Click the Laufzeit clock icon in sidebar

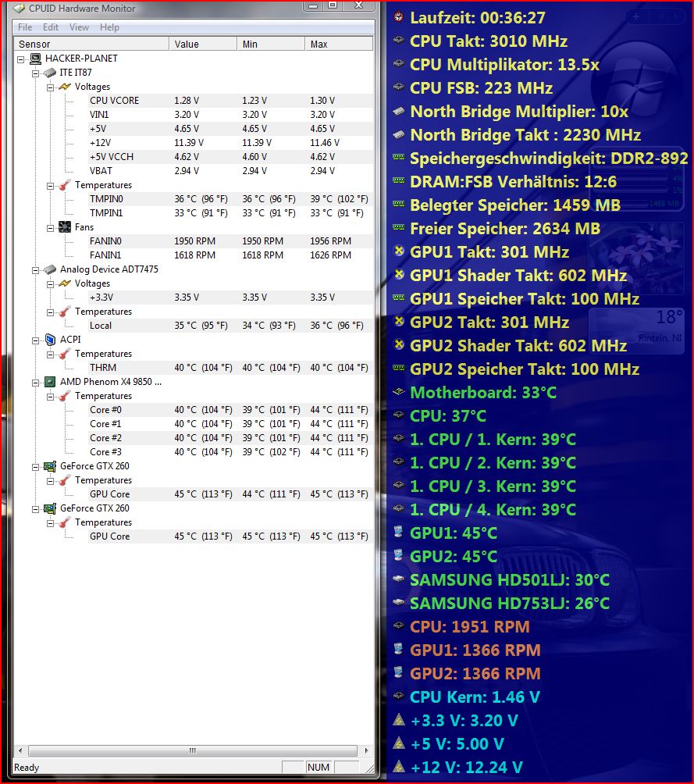(398, 16)
